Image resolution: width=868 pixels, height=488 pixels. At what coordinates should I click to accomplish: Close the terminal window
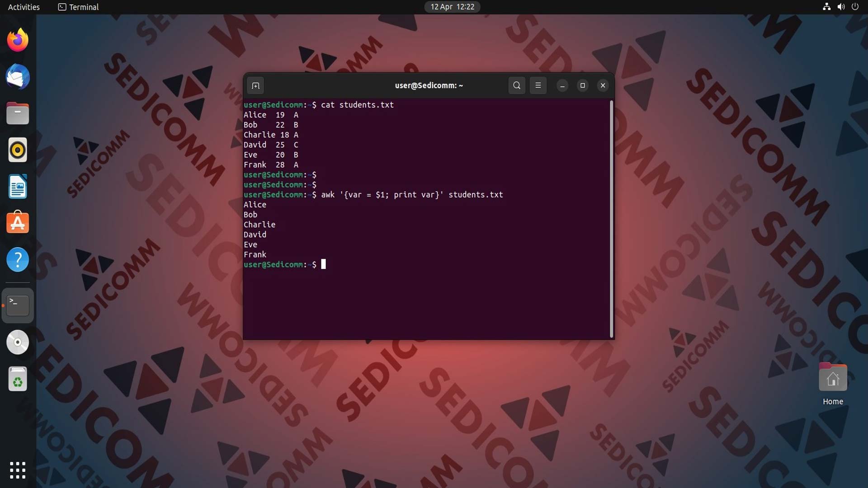(x=603, y=85)
